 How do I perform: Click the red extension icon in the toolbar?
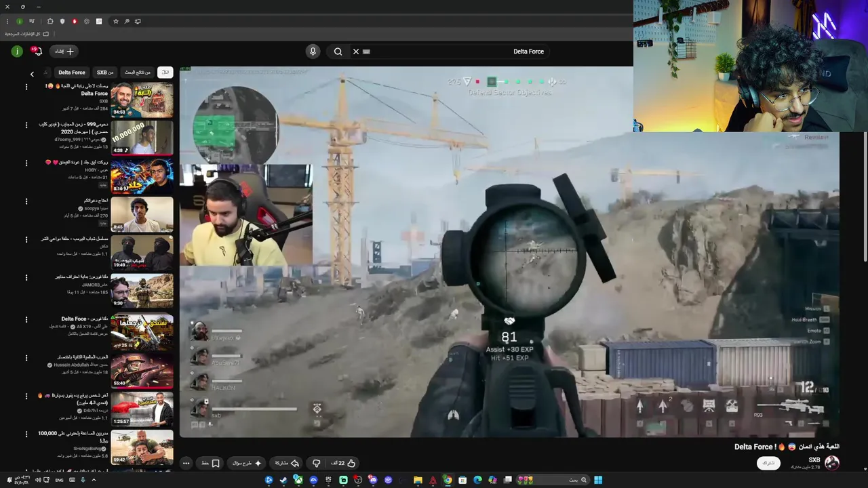pyautogui.click(x=75, y=22)
